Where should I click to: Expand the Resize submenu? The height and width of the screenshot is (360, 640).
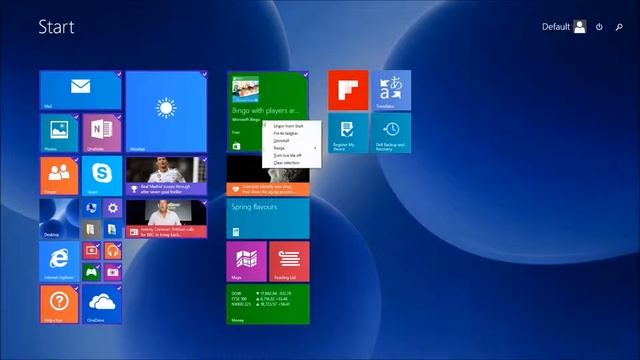coord(291,148)
